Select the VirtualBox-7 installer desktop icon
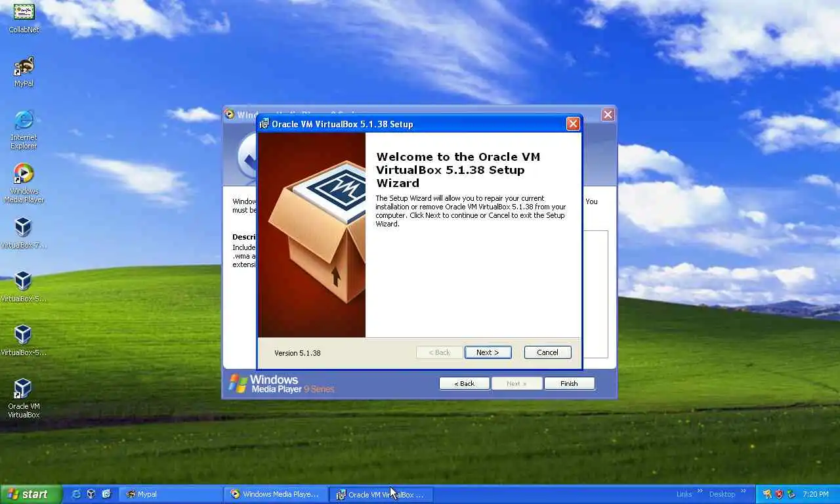Image resolution: width=840 pixels, height=504 pixels. click(24, 233)
